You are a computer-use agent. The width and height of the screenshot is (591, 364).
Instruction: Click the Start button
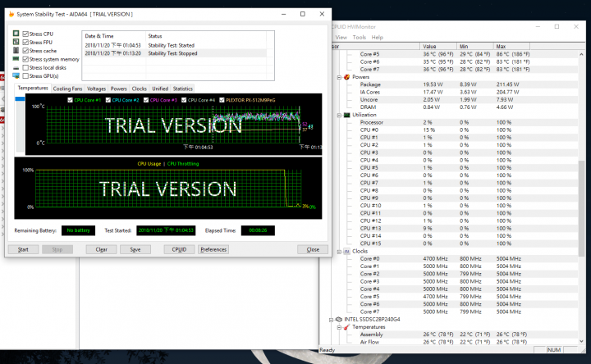[23, 249]
